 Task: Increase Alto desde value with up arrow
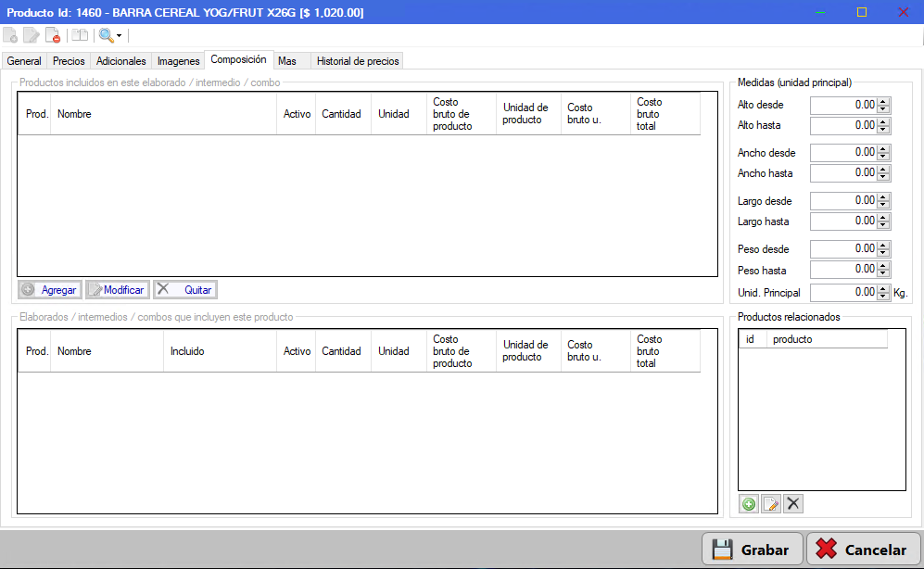pos(882,101)
